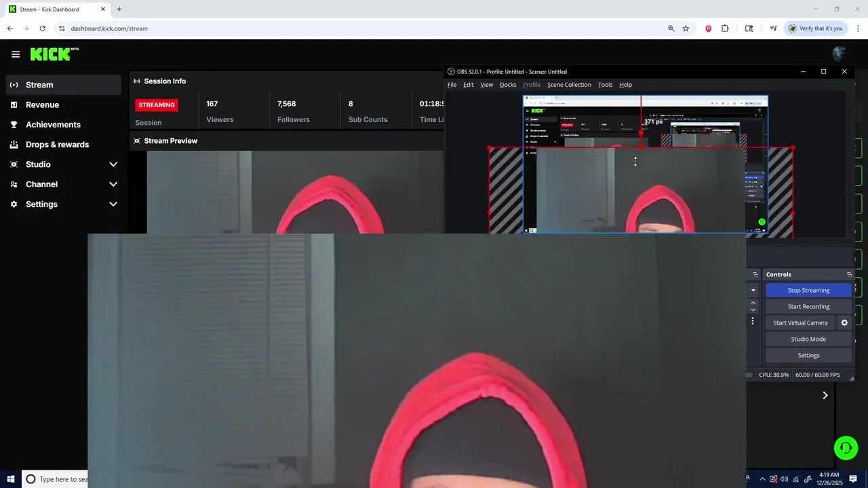Open the browser Extensions puzzle icon
868x488 pixels.
pos(725,28)
